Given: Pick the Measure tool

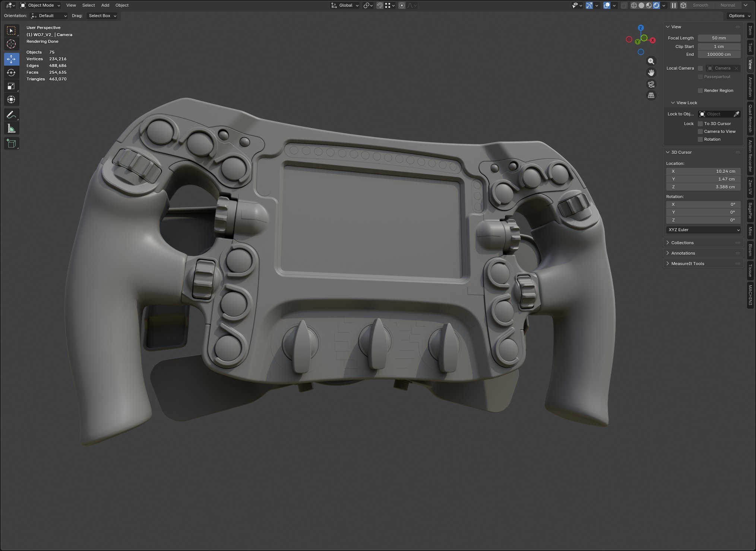Looking at the screenshot, I should coord(11,129).
